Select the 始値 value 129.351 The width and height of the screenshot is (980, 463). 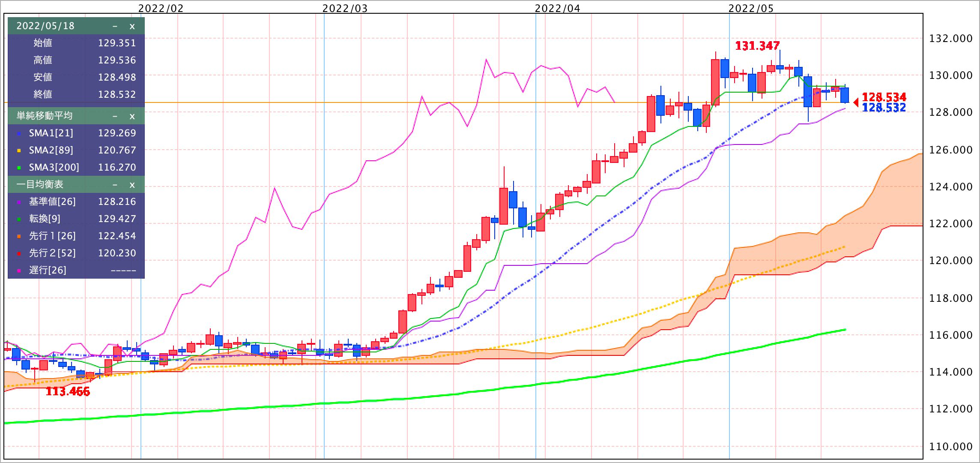pyautogui.click(x=117, y=43)
